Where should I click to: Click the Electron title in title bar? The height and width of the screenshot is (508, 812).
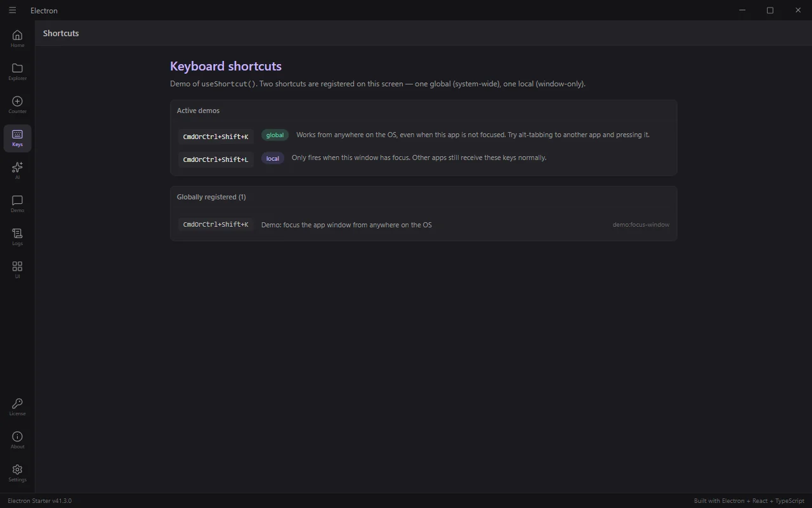44,10
